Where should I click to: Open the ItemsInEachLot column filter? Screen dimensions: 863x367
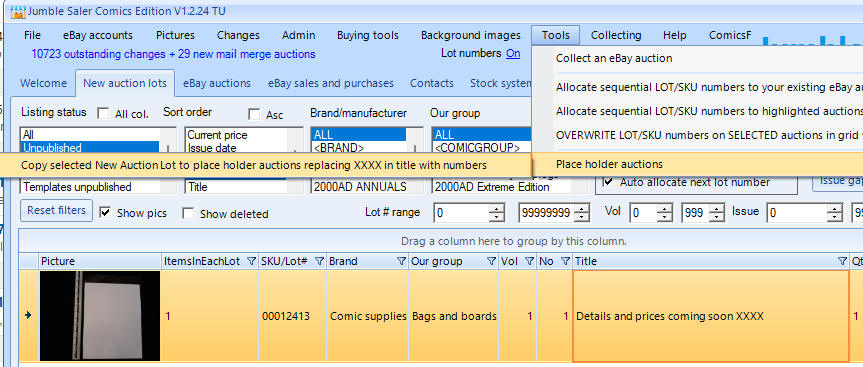pyautogui.click(x=251, y=261)
